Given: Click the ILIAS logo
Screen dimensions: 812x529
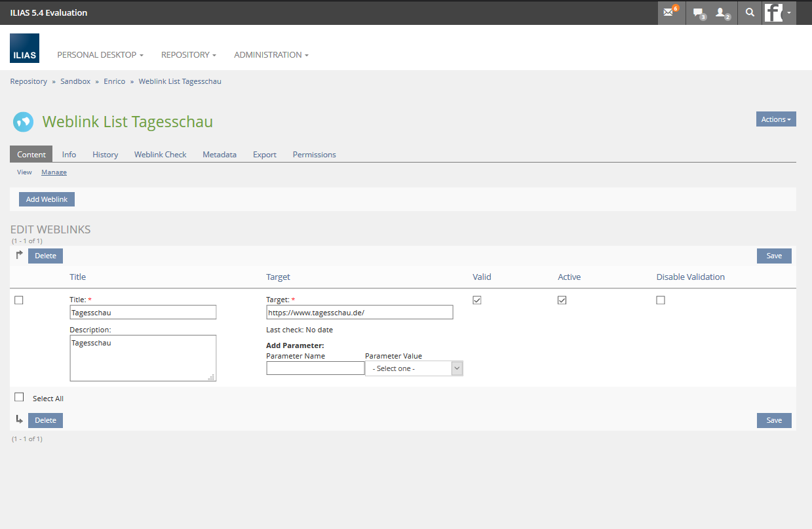Looking at the screenshot, I should (24, 49).
